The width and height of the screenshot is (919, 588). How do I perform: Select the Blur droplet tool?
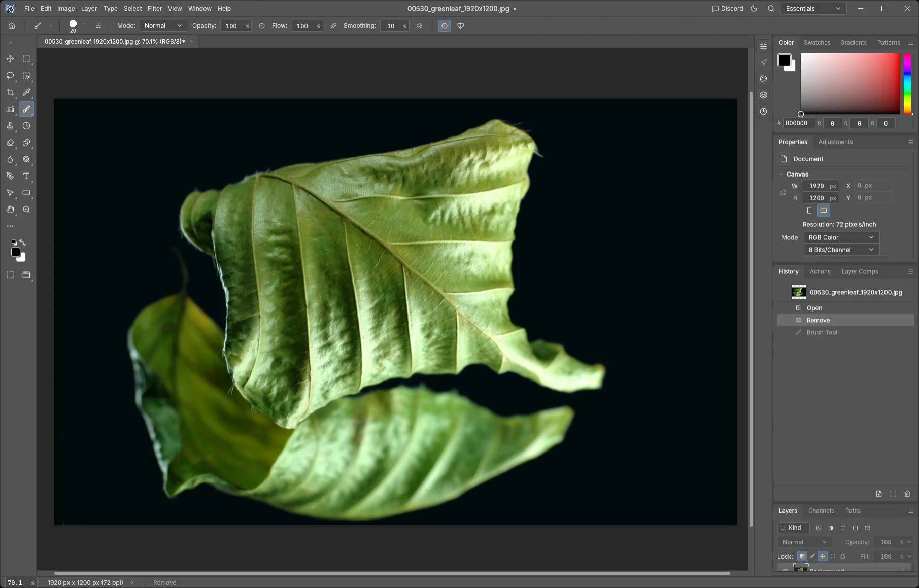[10, 159]
